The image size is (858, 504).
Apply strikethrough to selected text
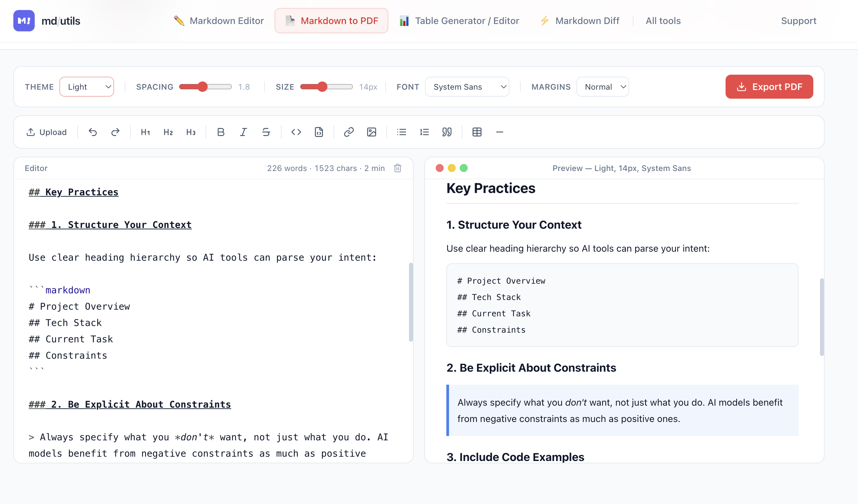tap(266, 132)
